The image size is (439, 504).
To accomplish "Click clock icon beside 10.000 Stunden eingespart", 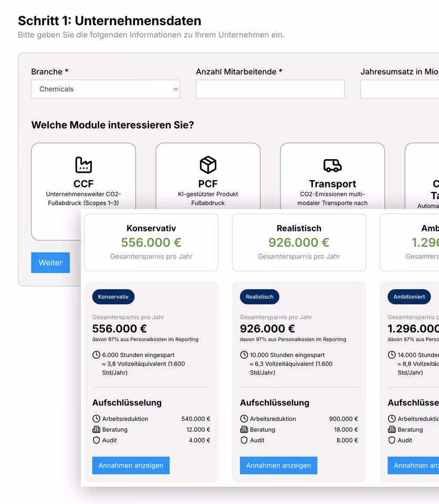I will click(244, 355).
